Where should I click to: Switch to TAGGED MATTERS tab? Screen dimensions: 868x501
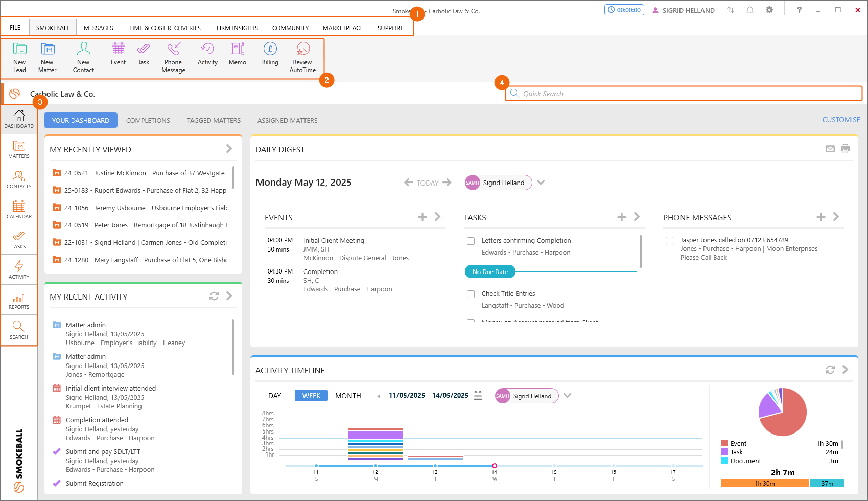pyautogui.click(x=214, y=120)
